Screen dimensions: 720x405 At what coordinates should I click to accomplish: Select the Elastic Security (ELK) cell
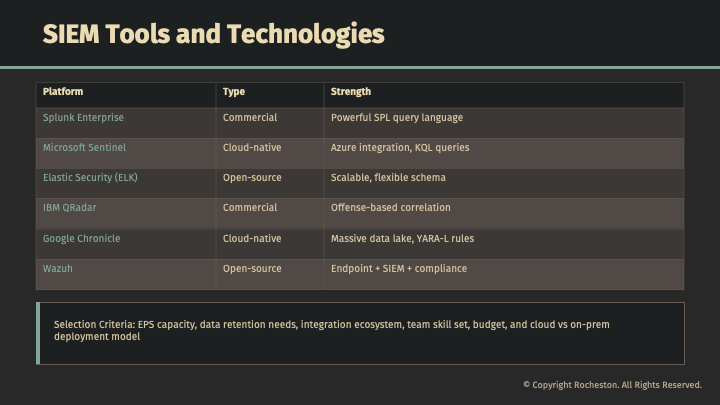(x=92, y=178)
